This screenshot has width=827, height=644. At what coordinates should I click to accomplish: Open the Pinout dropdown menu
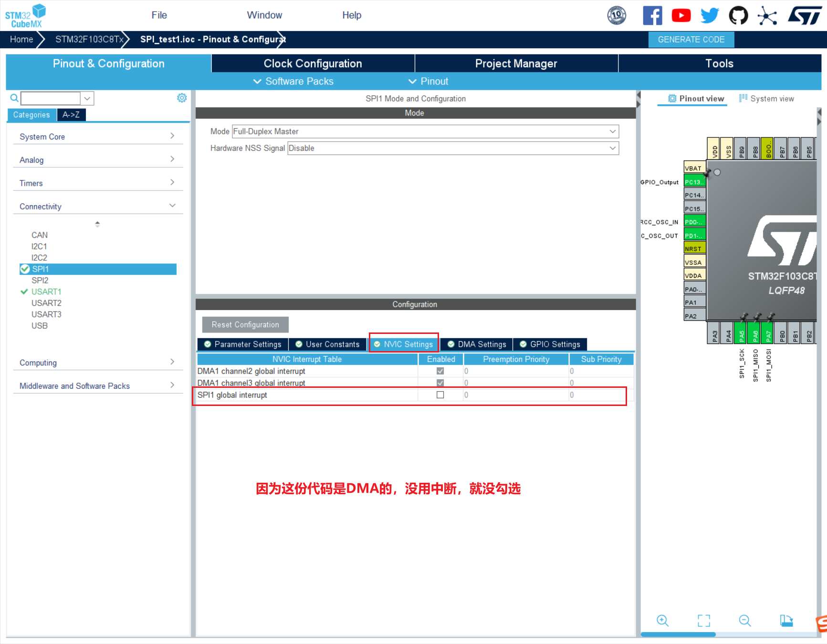click(x=428, y=81)
